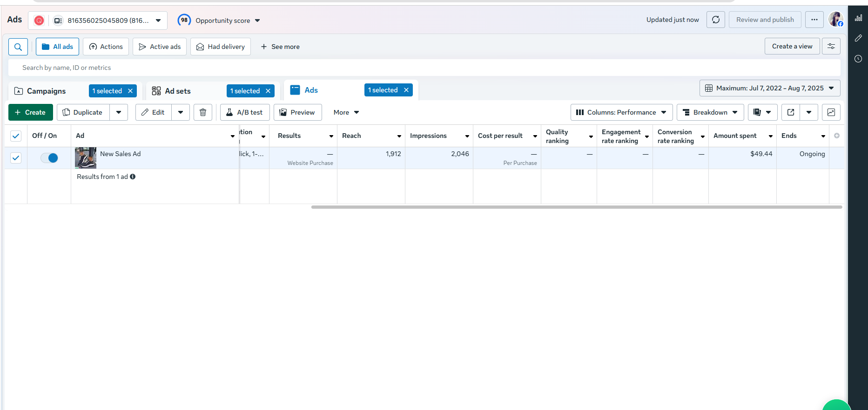Viewport: 868px width, 410px height.
Task: Click the info icon next to Results from 1 ad
Action: tap(133, 177)
